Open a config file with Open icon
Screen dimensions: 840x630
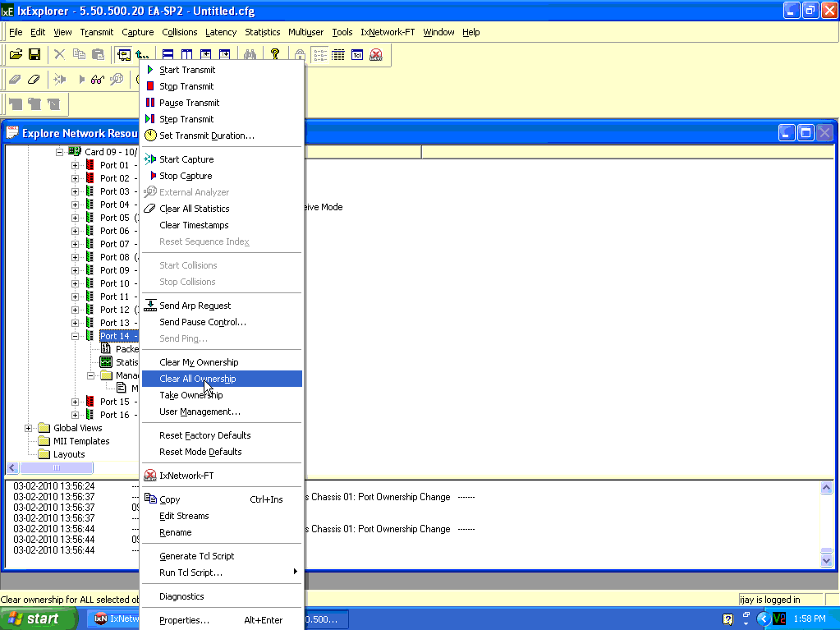tap(16, 54)
